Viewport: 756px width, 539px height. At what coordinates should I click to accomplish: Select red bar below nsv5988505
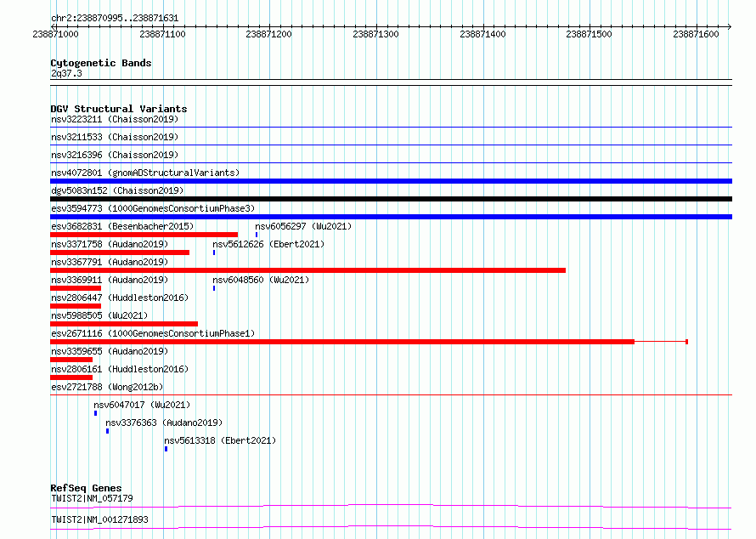124,324
